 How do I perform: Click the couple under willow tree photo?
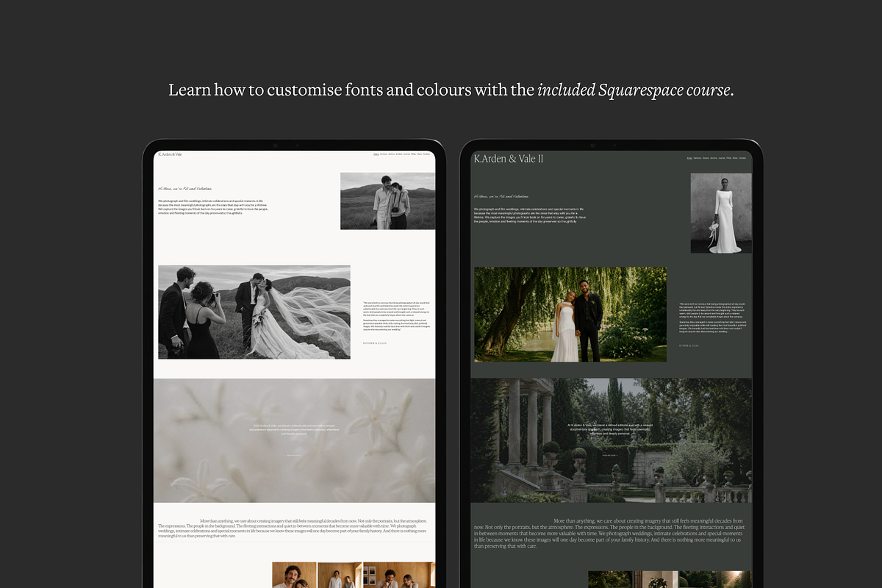(x=570, y=315)
